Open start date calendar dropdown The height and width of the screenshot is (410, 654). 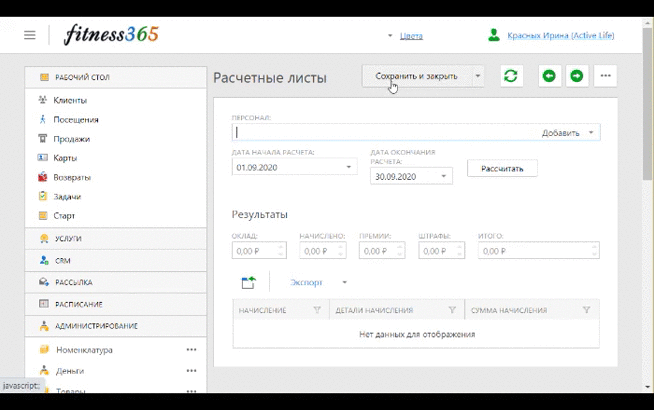click(349, 167)
